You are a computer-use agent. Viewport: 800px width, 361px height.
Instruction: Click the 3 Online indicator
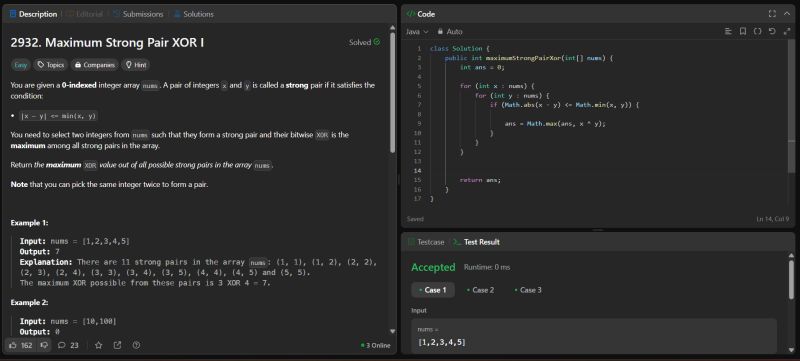[376, 345]
